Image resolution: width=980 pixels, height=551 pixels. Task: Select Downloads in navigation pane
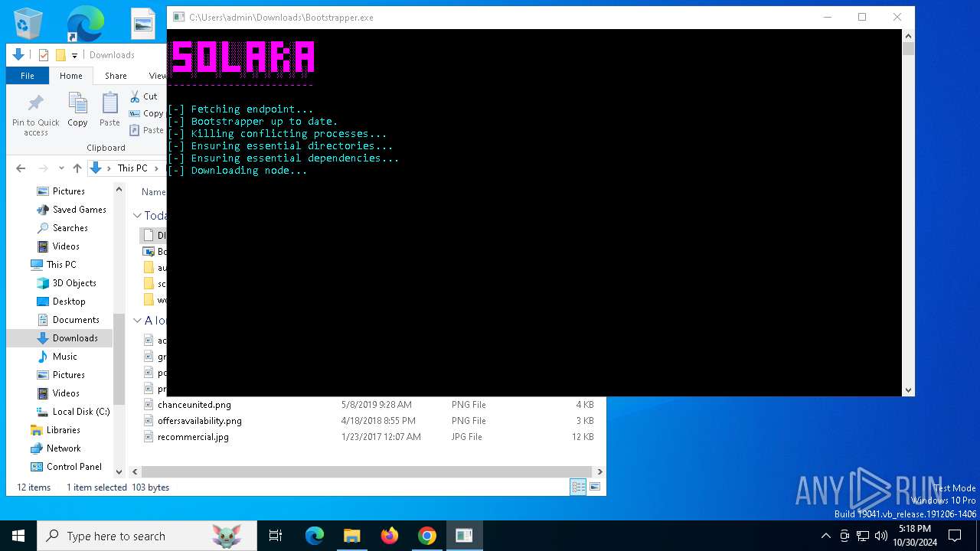click(x=75, y=338)
